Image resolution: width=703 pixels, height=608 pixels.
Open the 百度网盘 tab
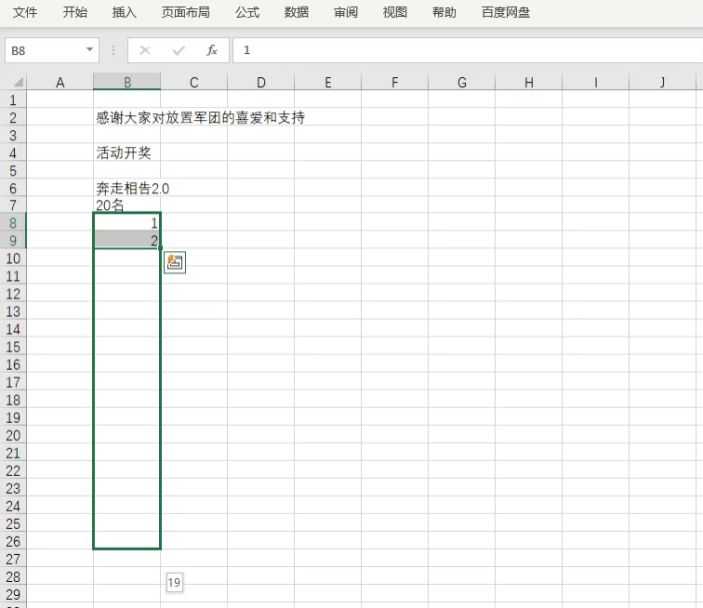point(506,13)
